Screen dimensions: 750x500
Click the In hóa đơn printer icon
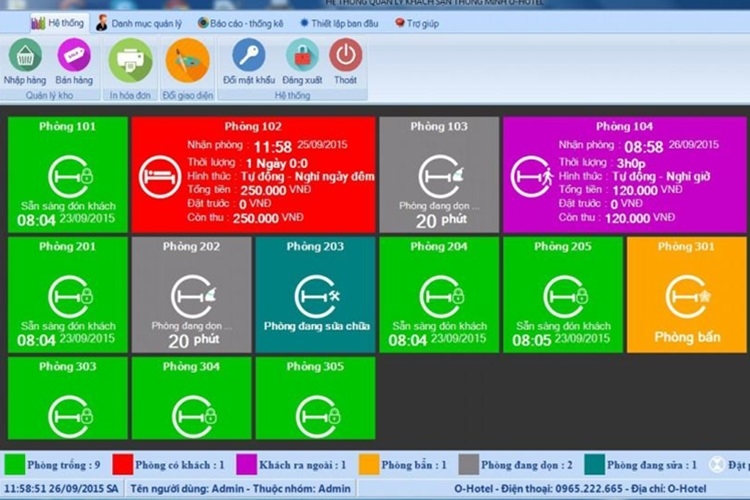point(130,61)
